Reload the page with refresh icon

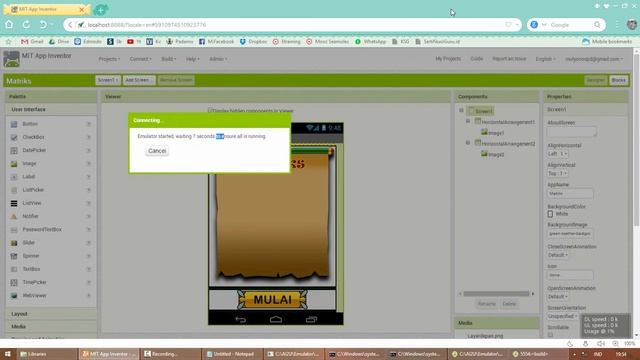click(26, 25)
